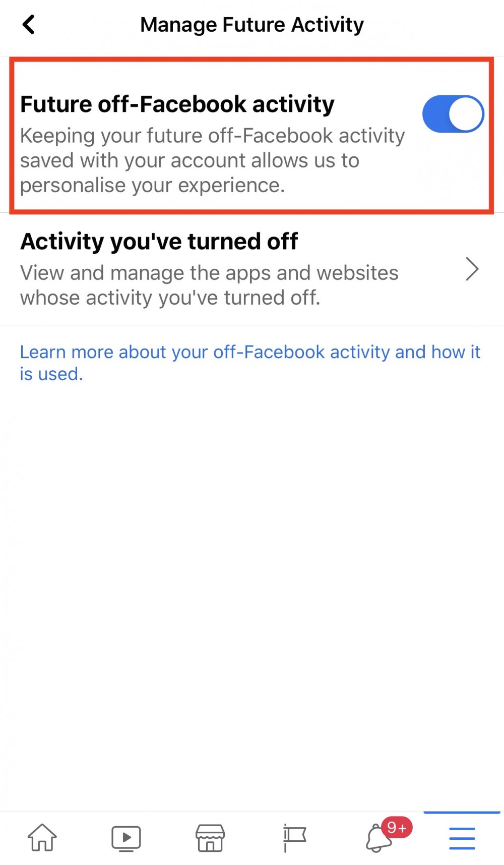This screenshot has width=504, height=865.
Task: Expand chevron beside Activity you've turned off
Action: click(472, 269)
